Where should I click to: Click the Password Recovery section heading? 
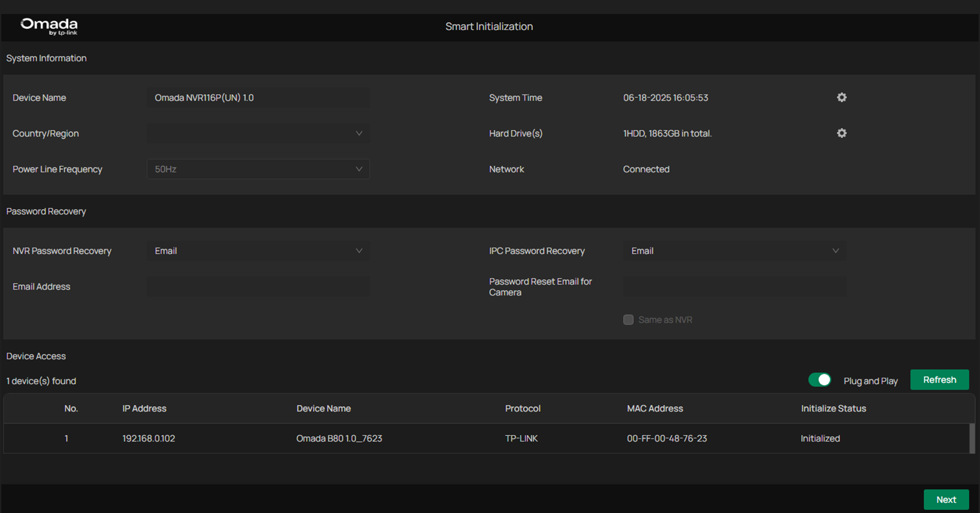pos(46,211)
